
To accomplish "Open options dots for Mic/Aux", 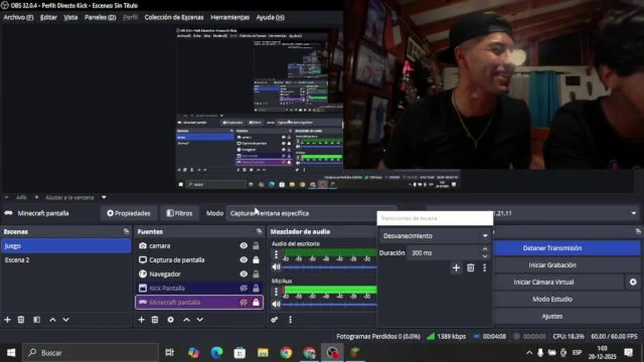I will (276, 292).
